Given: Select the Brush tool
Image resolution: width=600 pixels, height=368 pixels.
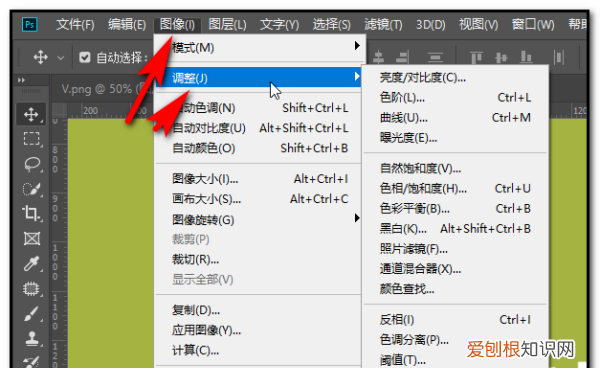Looking at the screenshot, I should click(x=31, y=314).
